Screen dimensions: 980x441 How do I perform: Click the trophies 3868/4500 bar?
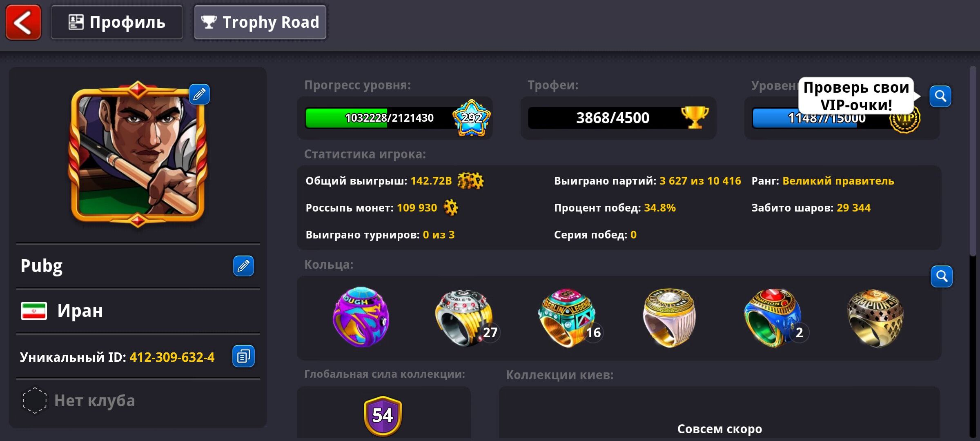click(612, 118)
